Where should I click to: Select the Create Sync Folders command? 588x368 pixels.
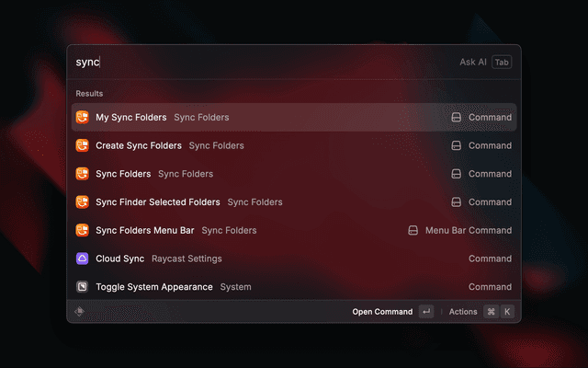click(138, 145)
